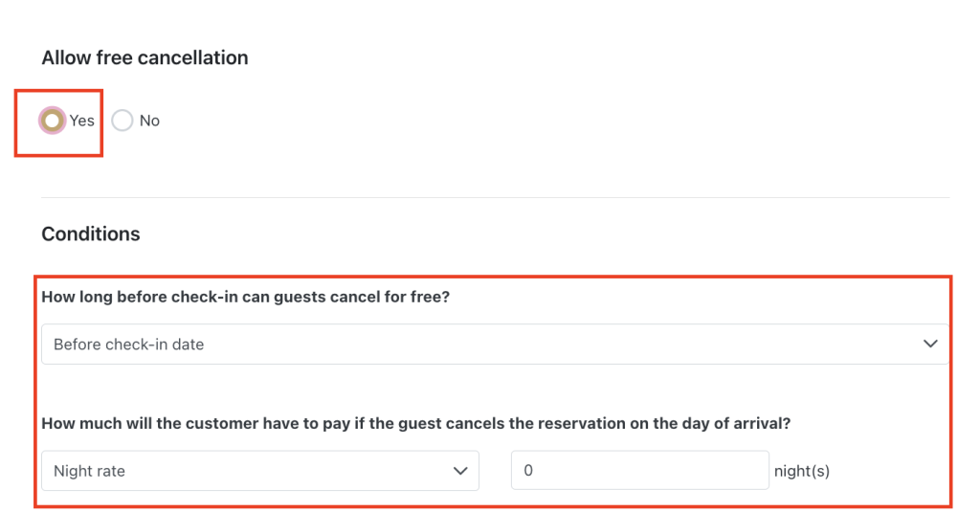Click the chevron arrow on Night rate dropdown
Viewport: 980px width, 512px height.
point(459,471)
